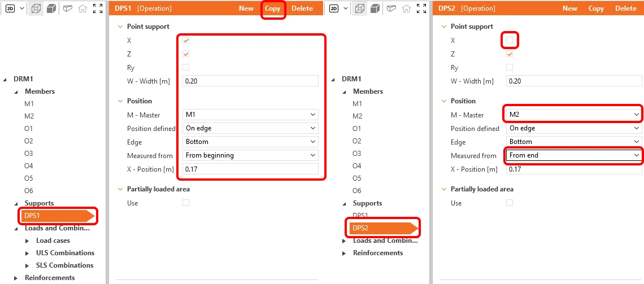Select O3 member under DRM1 in DPS1 tree
Viewport: 644px width, 284px height.
click(29, 154)
